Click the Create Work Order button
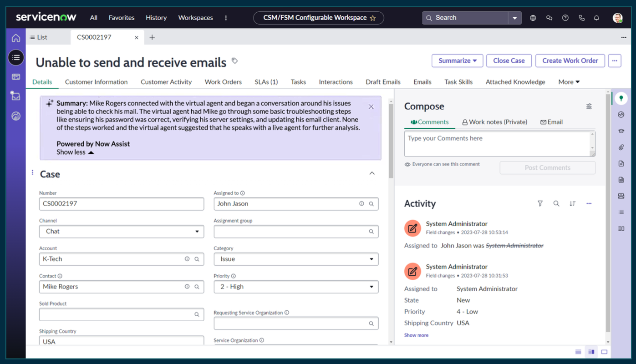Screen dimensions: 636x364 [570, 61]
